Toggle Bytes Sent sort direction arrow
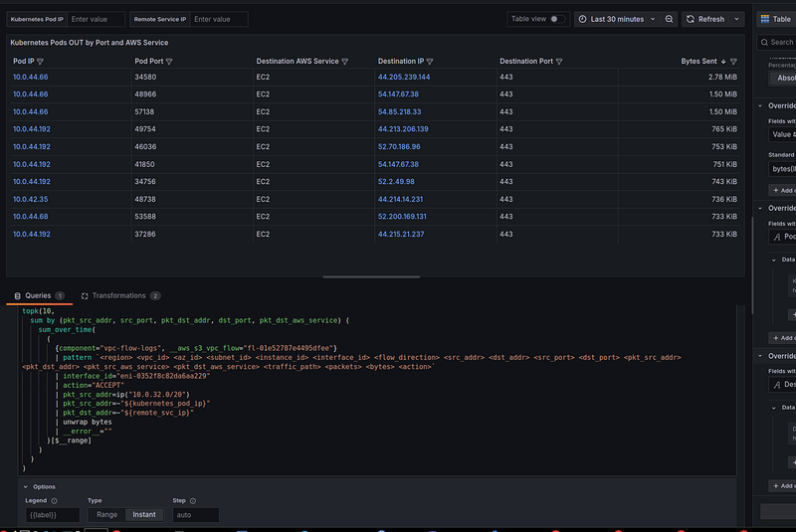Screen dimensions: 796x532 pyautogui.click(x=723, y=62)
